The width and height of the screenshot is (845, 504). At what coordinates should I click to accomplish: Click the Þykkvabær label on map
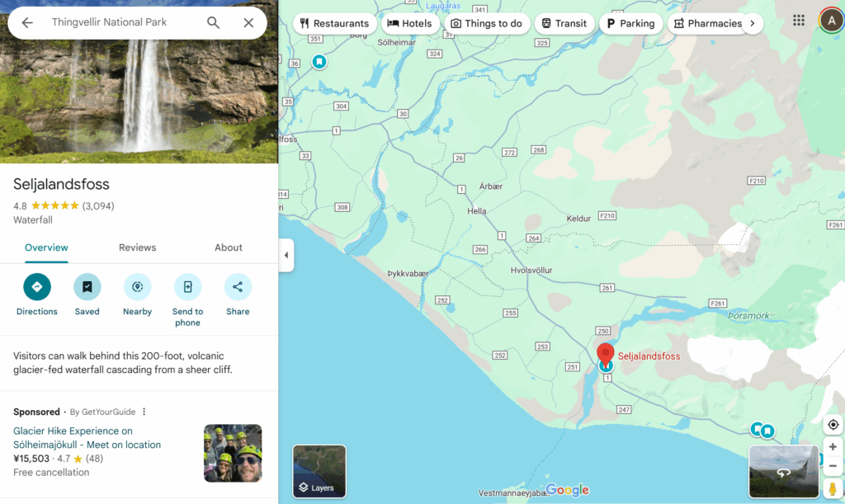[x=408, y=274]
